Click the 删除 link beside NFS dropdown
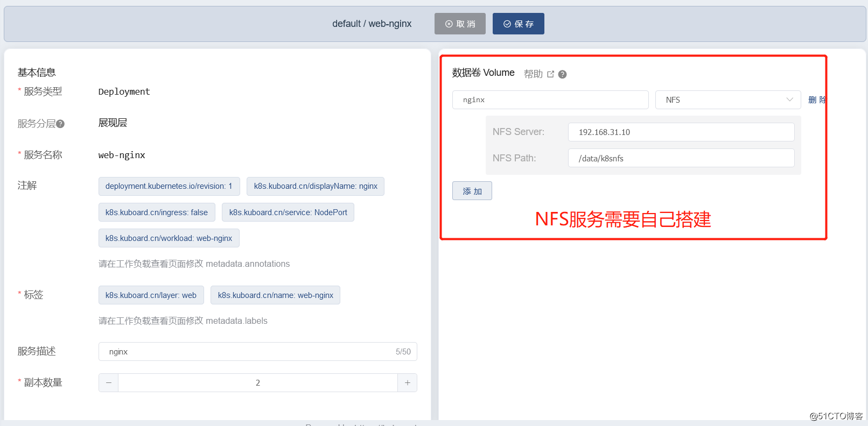Viewport: 868px width, 426px height. 817,100
